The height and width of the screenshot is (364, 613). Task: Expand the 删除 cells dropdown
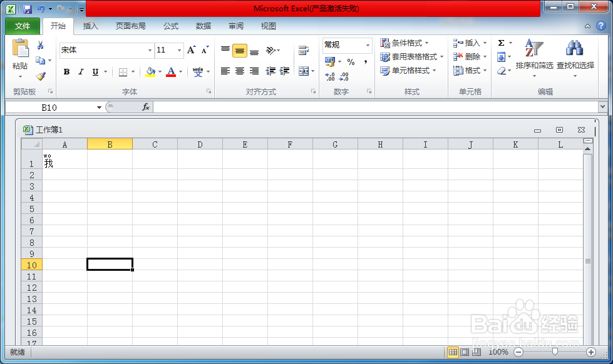[x=485, y=57]
